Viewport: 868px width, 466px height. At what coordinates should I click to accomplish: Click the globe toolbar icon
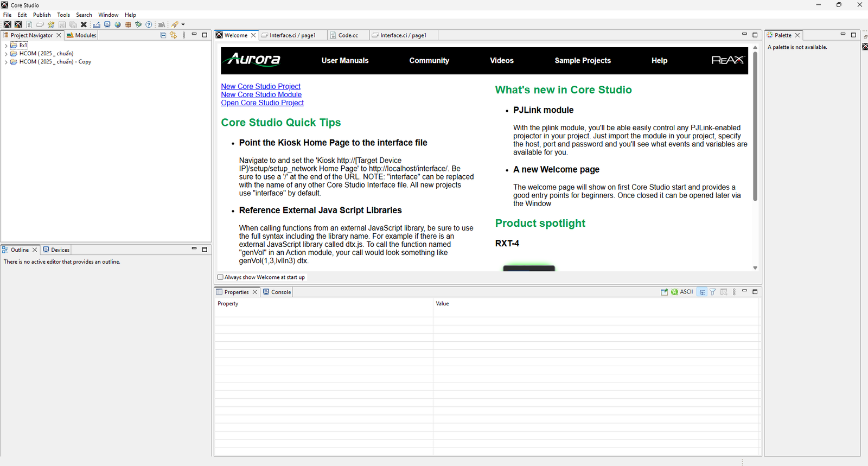click(118, 24)
